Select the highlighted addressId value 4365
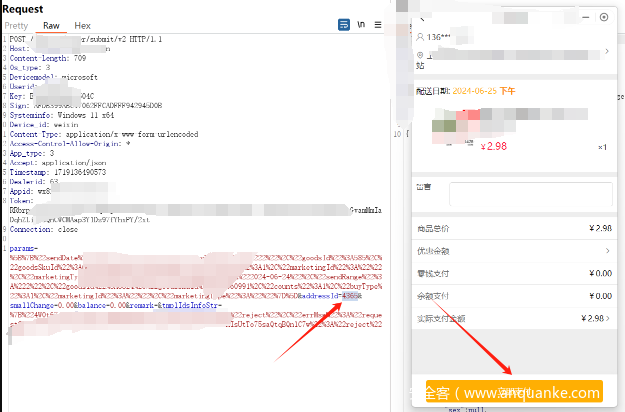Image resolution: width=625 pixels, height=412 pixels. coord(350,296)
